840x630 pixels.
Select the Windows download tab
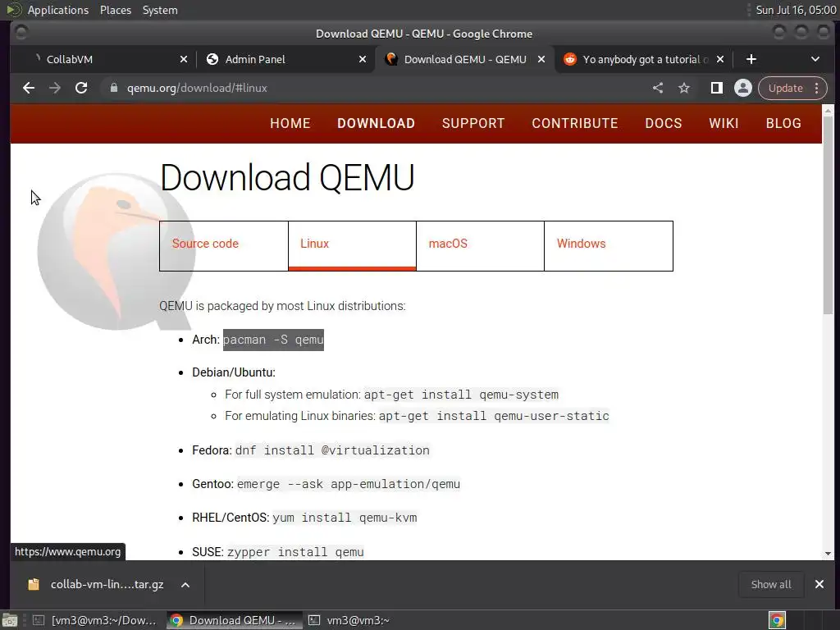pos(609,246)
